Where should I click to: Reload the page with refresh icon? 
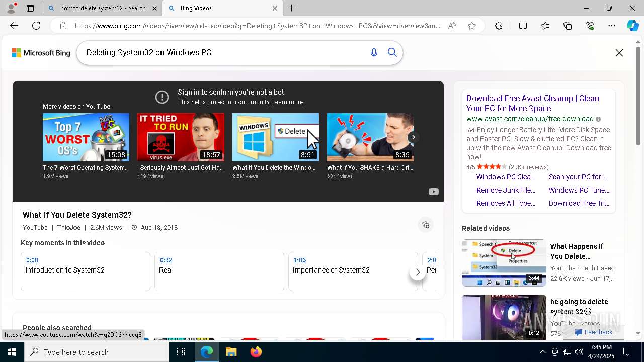coord(36,26)
